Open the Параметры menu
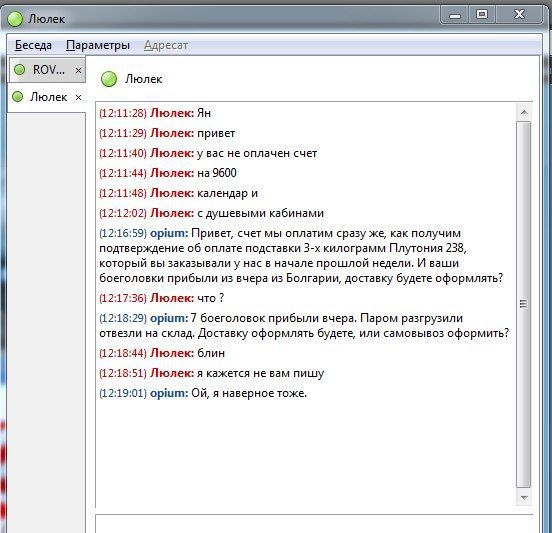The image size is (552, 533). point(98,45)
